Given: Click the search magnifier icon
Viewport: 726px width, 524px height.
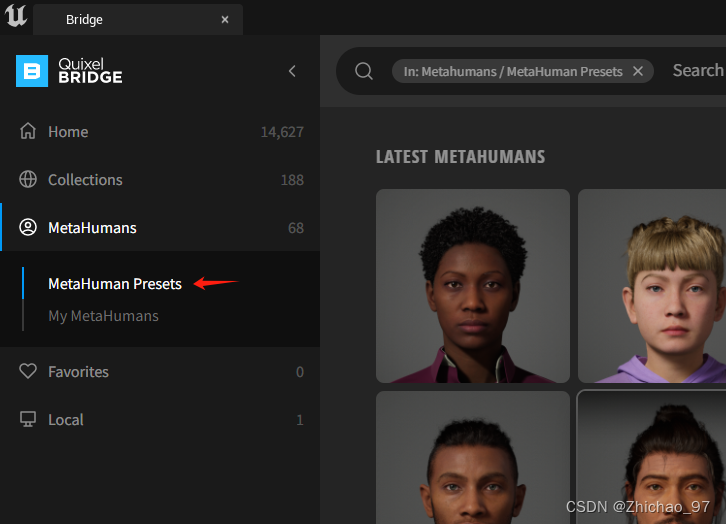Looking at the screenshot, I should point(364,71).
